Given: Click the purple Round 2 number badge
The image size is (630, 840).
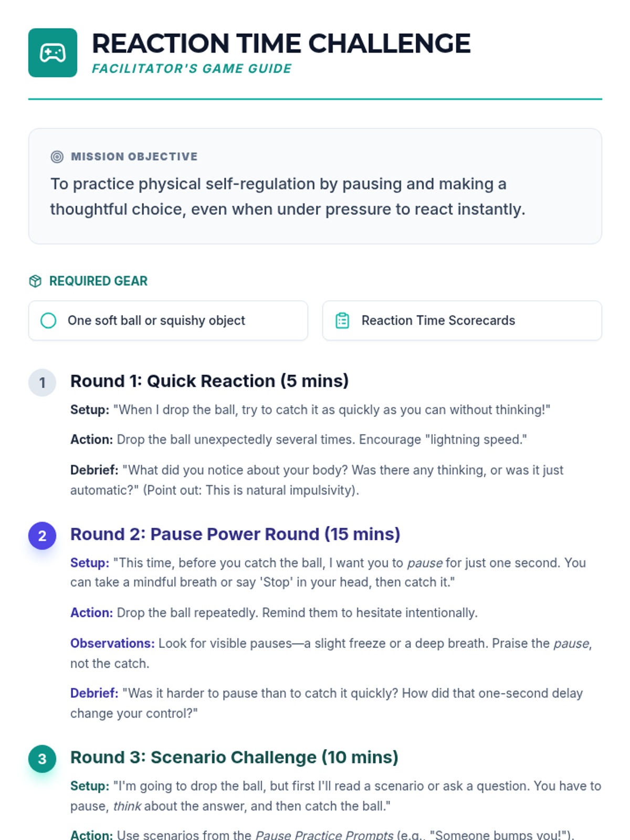Looking at the screenshot, I should 42,535.
